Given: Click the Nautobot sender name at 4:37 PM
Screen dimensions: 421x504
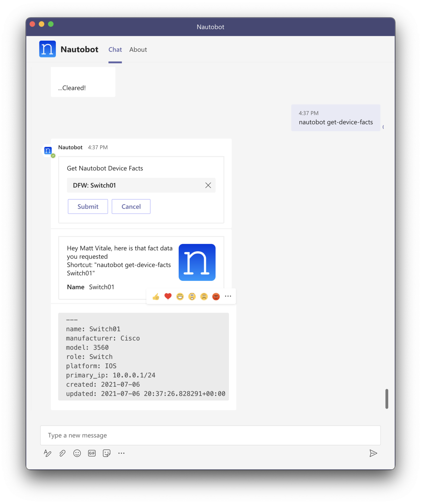Looking at the screenshot, I should 70,148.
